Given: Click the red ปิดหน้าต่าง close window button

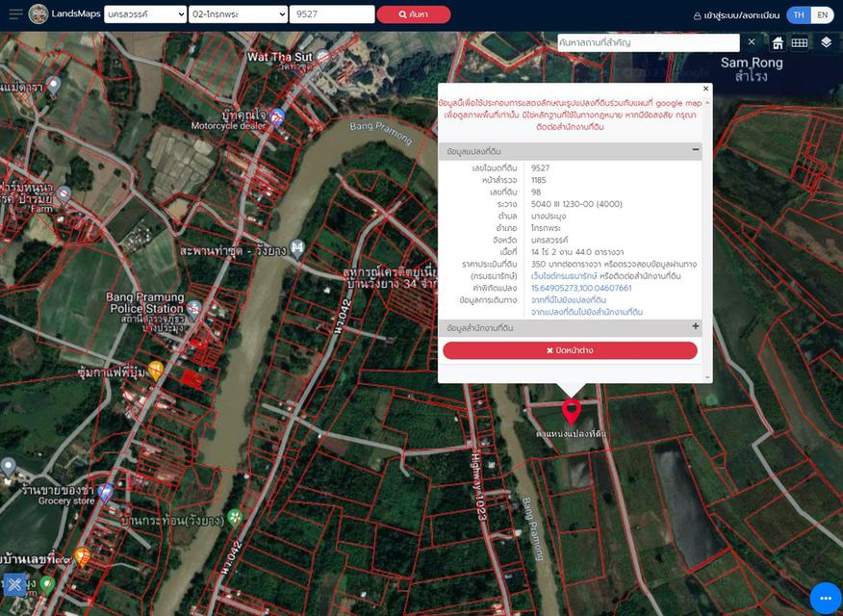Looking at the screenshot, I should point(570,350).
